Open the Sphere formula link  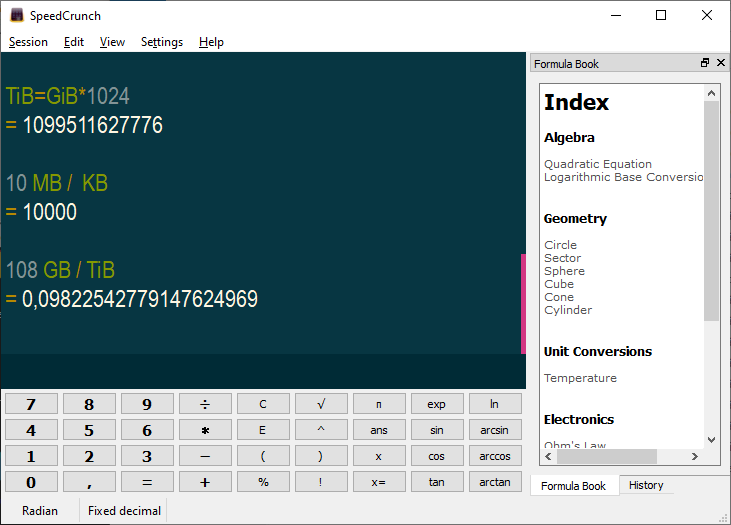point(564,271)
